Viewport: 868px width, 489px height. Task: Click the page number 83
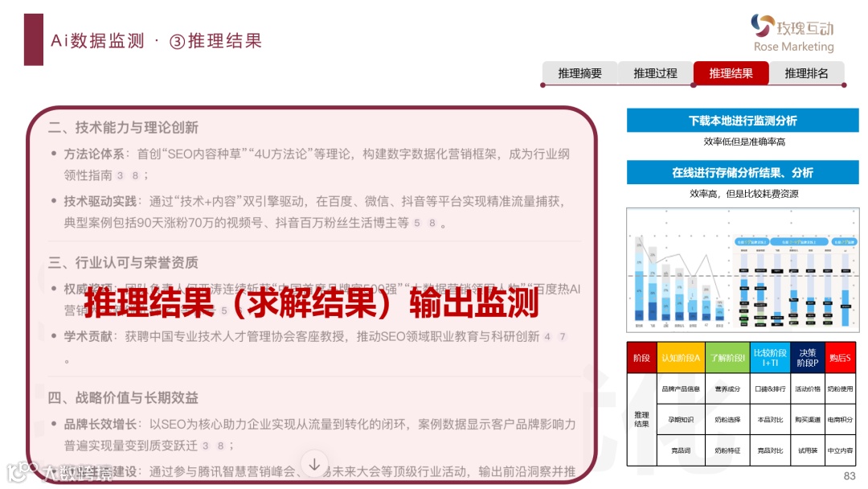850,476
